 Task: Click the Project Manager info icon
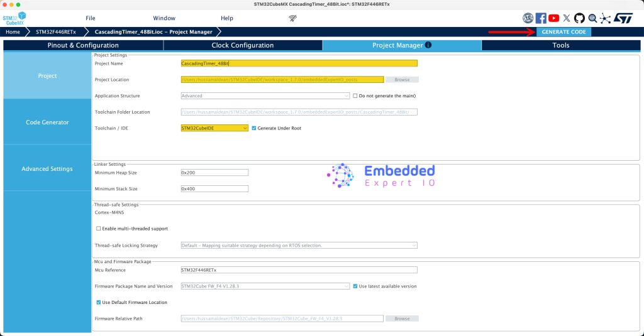(428, 45)
